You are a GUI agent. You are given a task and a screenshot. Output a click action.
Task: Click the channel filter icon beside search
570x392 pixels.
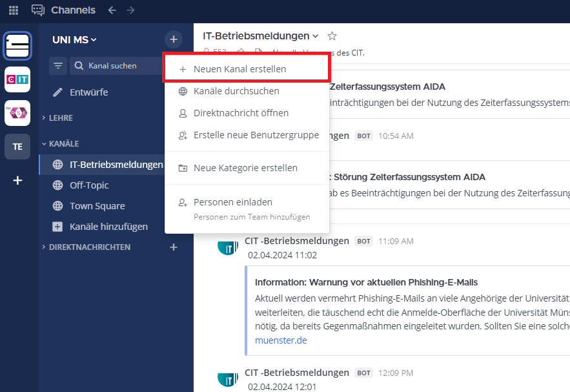pyautogui.click(x=59, y=65)
